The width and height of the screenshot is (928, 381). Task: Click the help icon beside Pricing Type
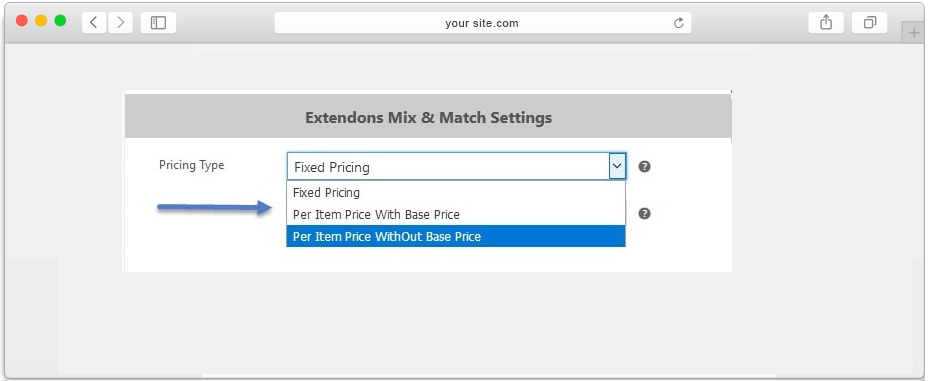click(x=645, y=167)
